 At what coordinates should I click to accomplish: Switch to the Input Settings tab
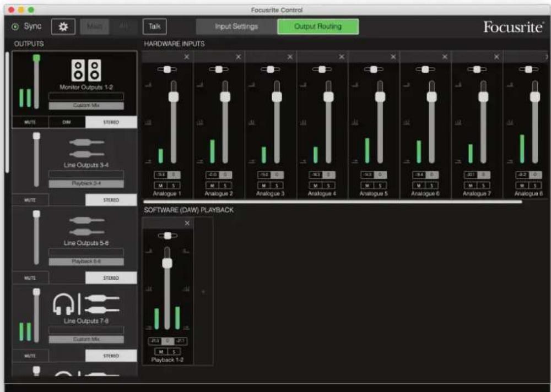[x=236, y=26]
